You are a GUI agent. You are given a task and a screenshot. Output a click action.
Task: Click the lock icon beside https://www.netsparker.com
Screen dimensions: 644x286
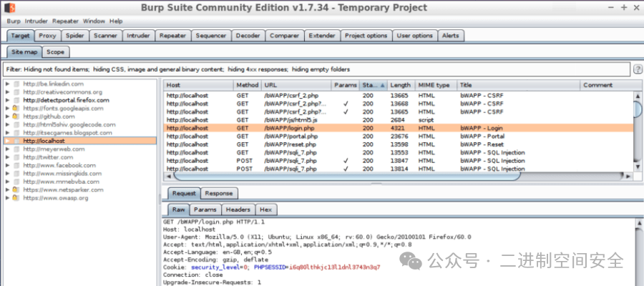[16, 190]
